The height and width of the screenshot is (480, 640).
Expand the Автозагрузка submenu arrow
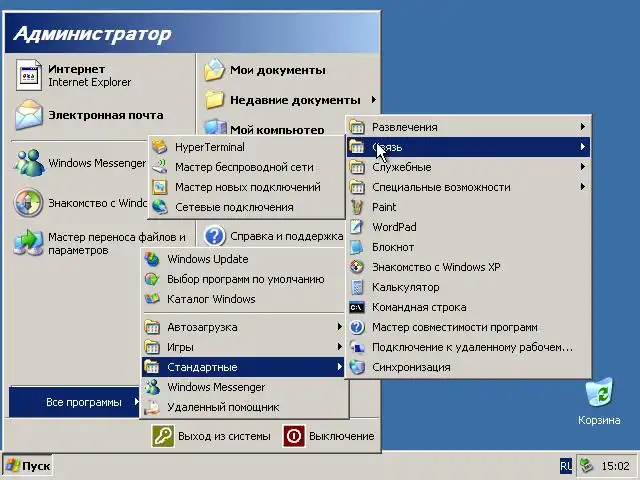tap(339, 327)
